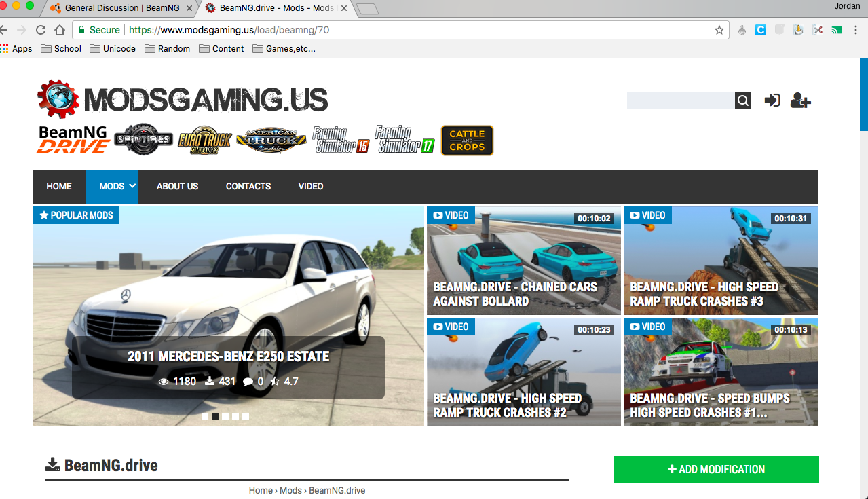Open VIDEO in the navigation bar

(x=311, y=186)
